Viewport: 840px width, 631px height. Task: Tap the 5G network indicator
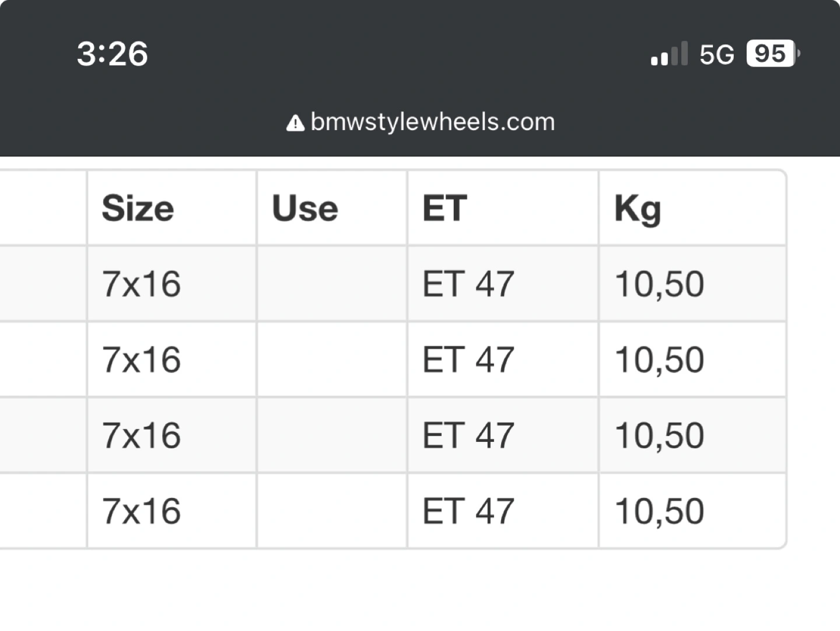(x=716, y=54)
